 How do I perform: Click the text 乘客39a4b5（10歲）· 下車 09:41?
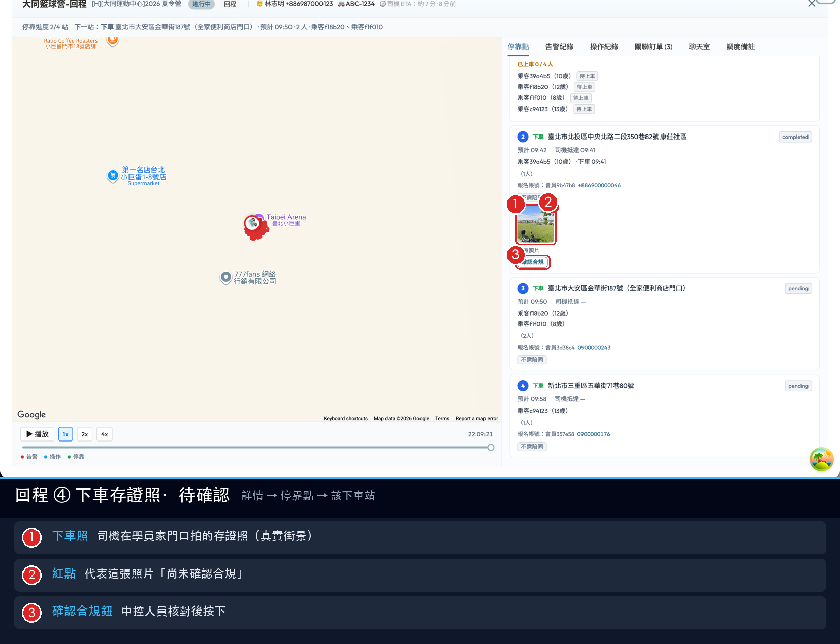click(562, 162)
